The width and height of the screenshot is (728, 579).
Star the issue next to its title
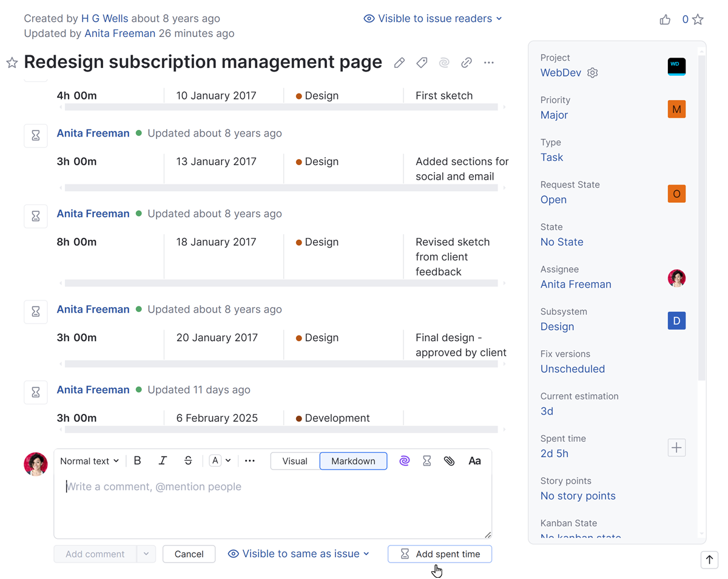click(x=12, y=63)
